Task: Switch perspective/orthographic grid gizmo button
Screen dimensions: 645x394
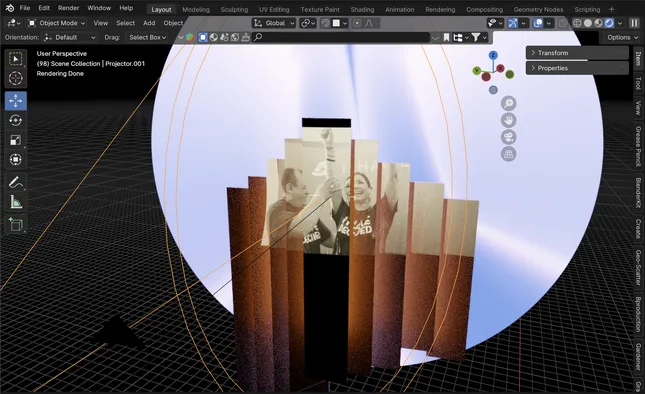Action: 508,154
